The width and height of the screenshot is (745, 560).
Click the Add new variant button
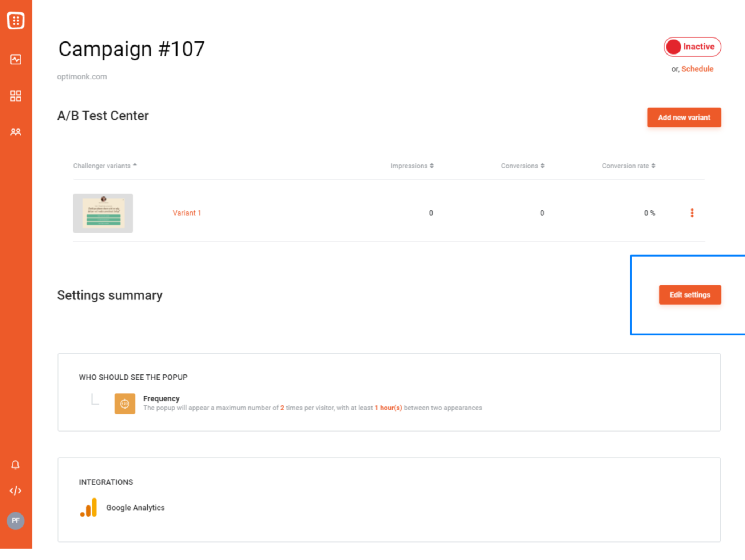(684, 118)
